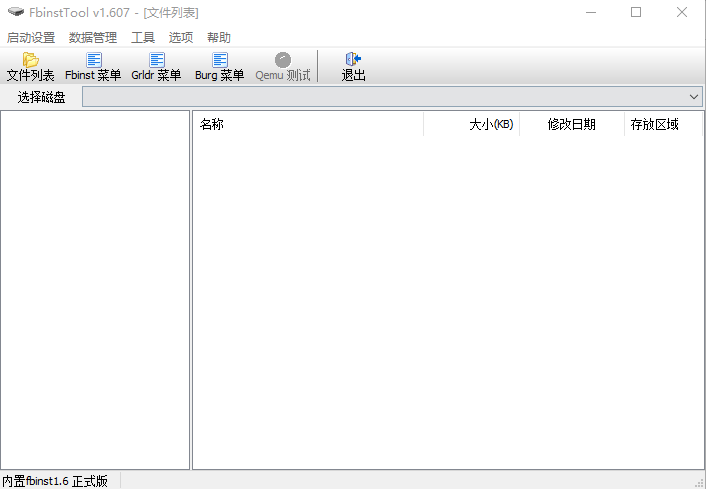The image size is (706, 489).
Task: Minimize the FbinstTool window
Action: (591, 12)
